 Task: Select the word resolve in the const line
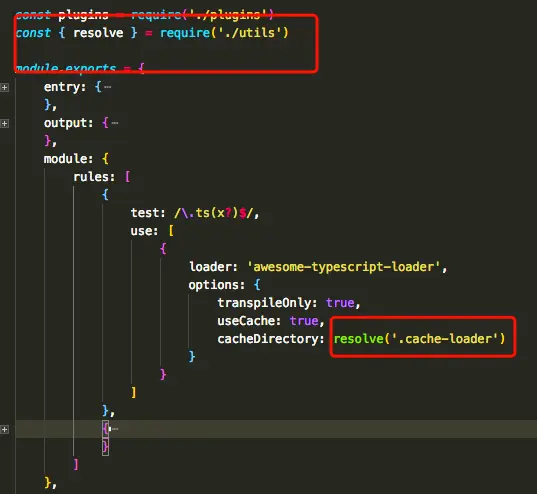tap(98, 33)
